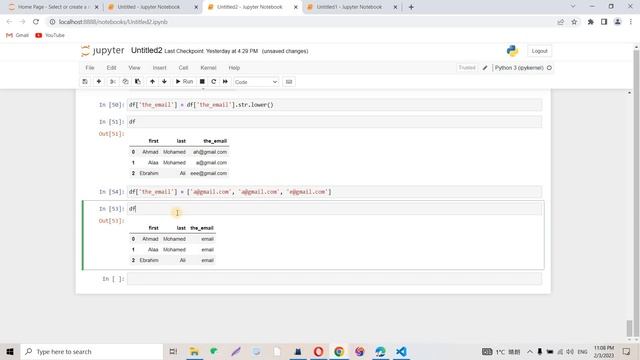Click the Jupyter logo

(x=102, y=51)
